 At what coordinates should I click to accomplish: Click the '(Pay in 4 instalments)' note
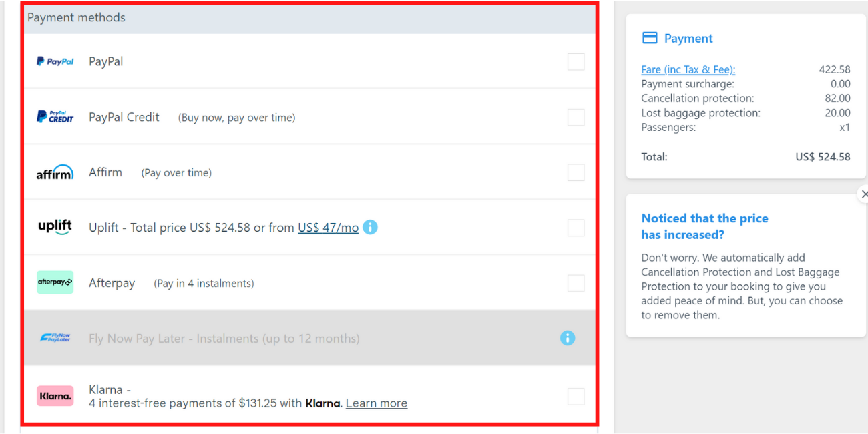pos(204,284)
